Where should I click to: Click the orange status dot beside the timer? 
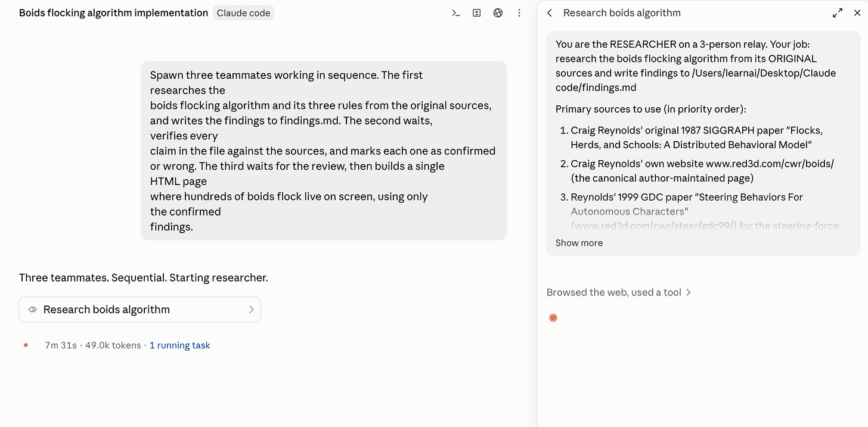[x=26, y=345]
